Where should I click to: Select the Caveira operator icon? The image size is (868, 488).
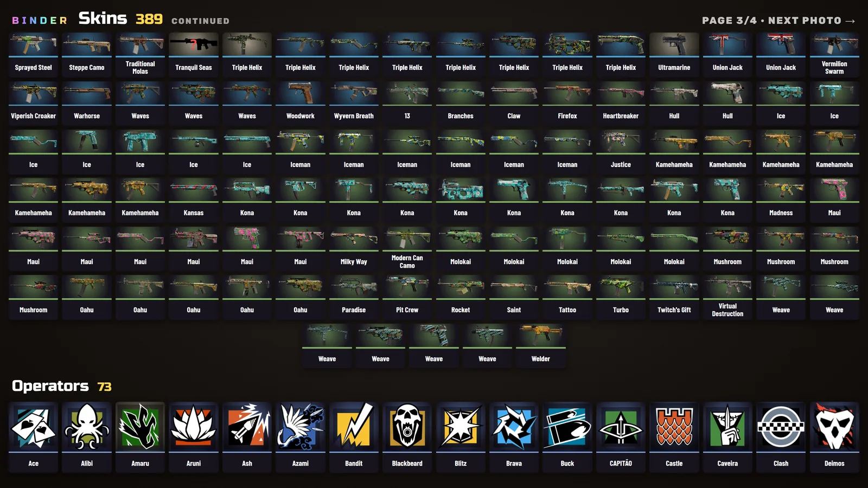click(x=727, y=427)
